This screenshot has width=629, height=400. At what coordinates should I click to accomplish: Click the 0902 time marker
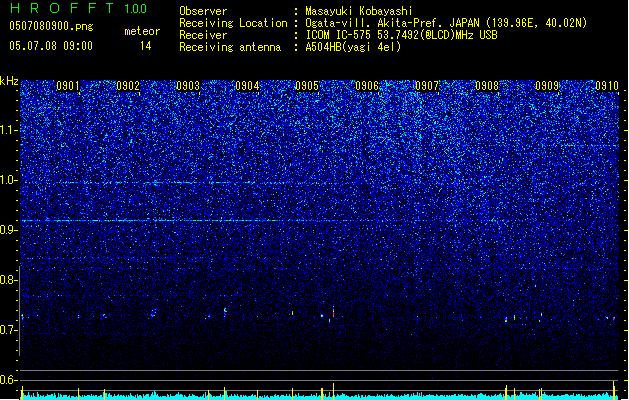[128, 86]
